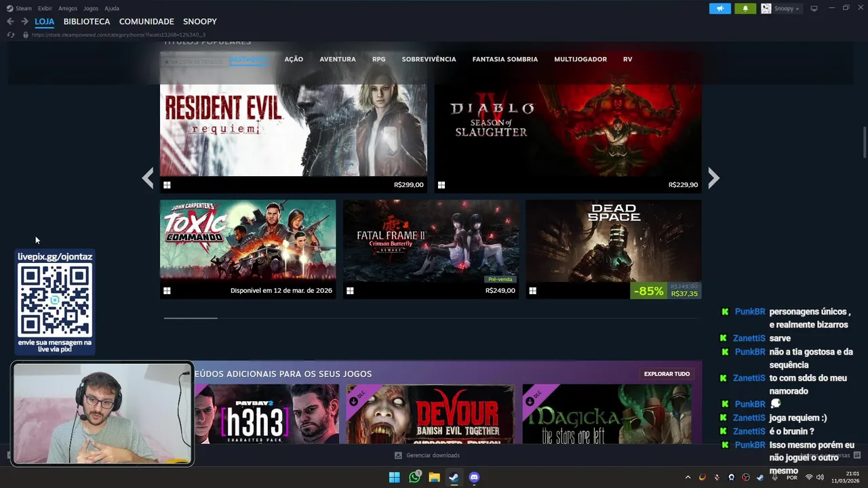Image resolution: width=868 pixels, height=488 pixels.
Task: Select the SOBREVIVÊNCIA category tab
Action: pyautogui.click(x=429, y=60)
